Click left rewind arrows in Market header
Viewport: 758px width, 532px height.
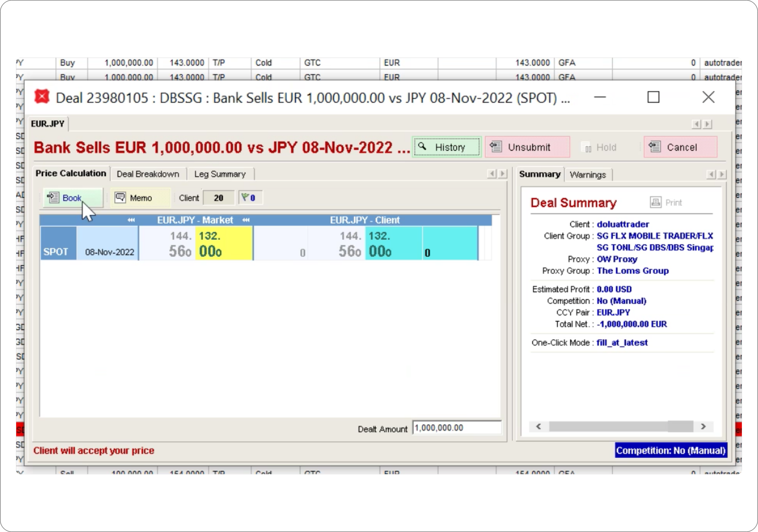[x=131, y=220]
